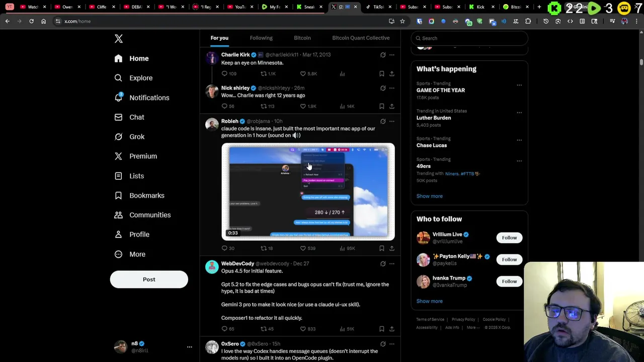Show more accounts under Who to follow
This screenshot has height=362, width=644.
(430, 301)
